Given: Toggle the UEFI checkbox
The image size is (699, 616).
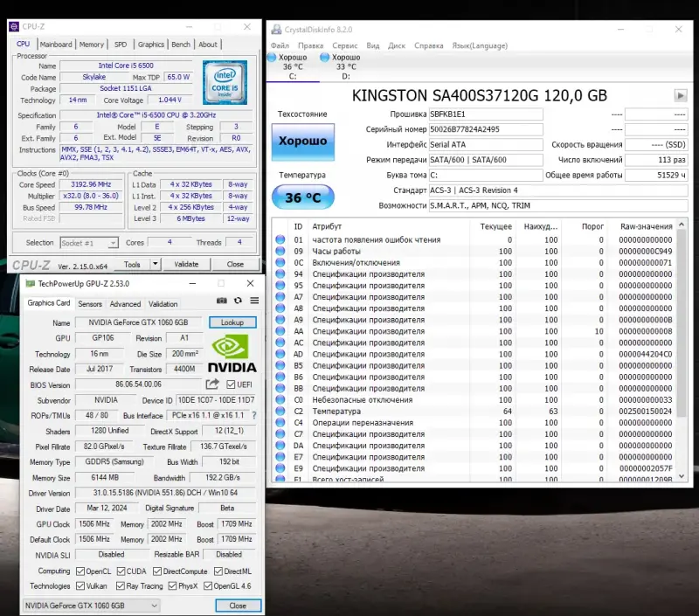Looking at the screenshot, I should tap(231, 384).
